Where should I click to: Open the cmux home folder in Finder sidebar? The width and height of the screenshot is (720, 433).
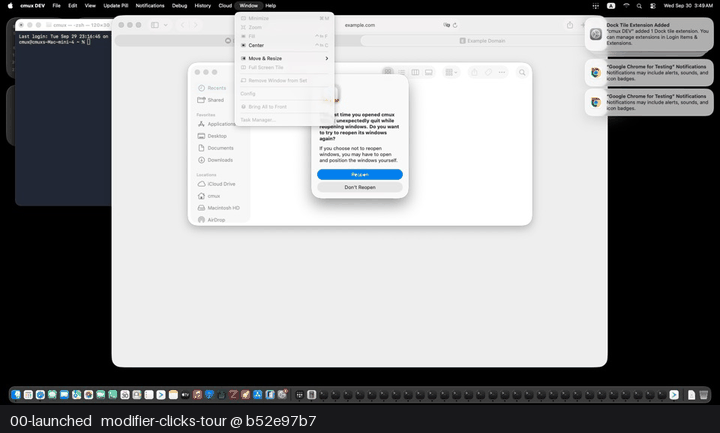209,196
